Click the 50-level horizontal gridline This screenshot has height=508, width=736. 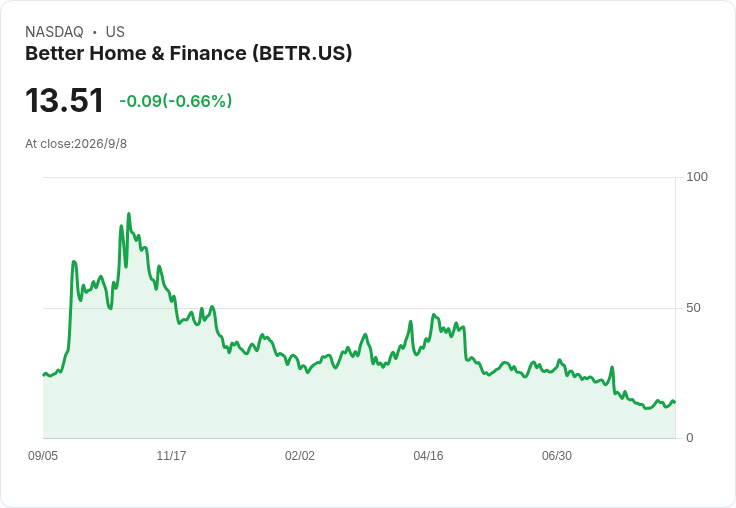point(359,308)
